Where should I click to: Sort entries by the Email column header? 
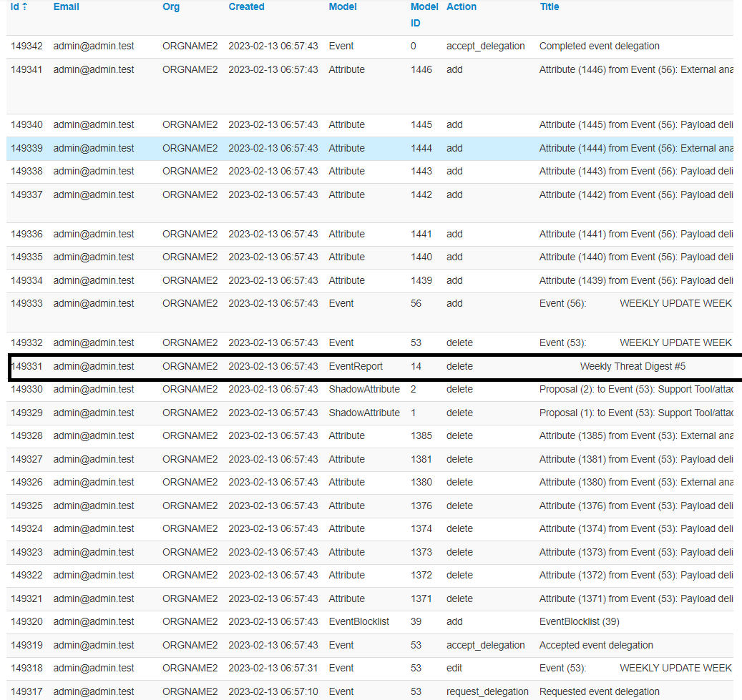(x=66, y=6)
